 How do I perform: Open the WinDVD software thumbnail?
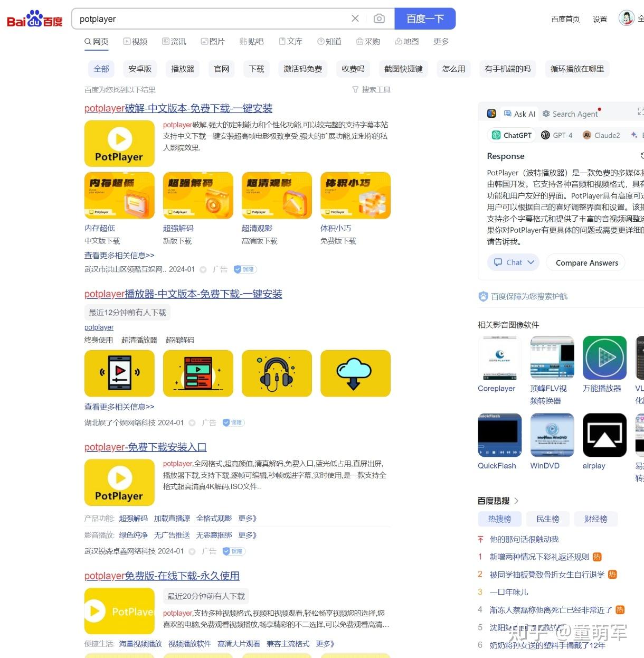click(552, 435)
